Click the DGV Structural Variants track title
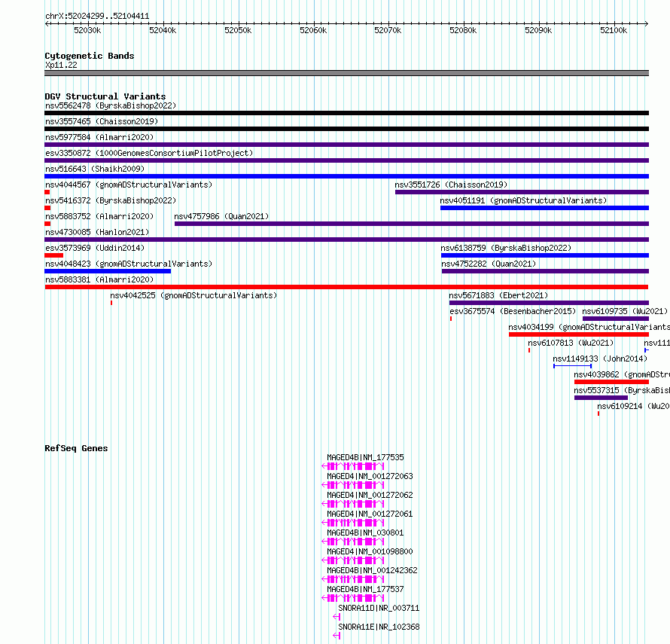The height and width of the screenshot is (644, 670). coord(105,96)
